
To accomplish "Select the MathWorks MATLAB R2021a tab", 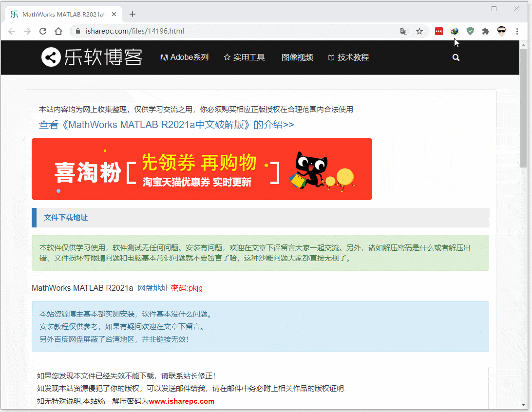I will coord(63,14).
